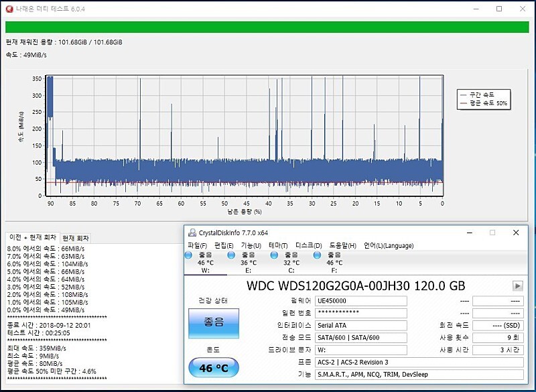Click the 건강 상태 label
The image size is (536, 392).
click(x=213, y=301)
